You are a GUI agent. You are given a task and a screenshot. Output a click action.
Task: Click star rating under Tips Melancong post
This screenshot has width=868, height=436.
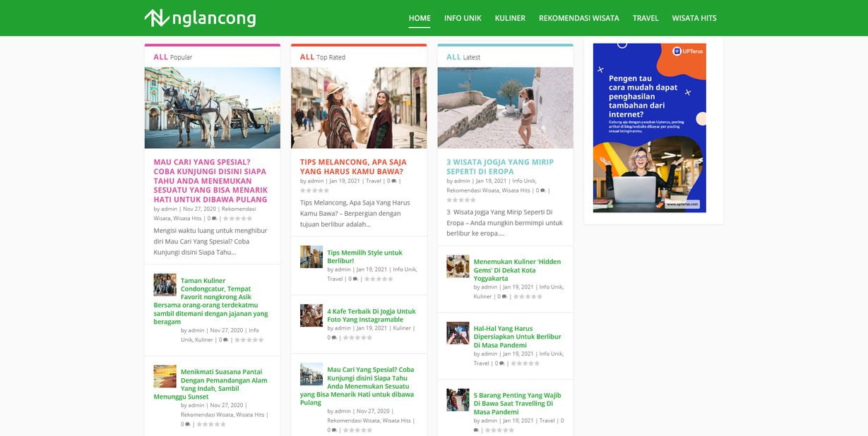tap(315, 190)
